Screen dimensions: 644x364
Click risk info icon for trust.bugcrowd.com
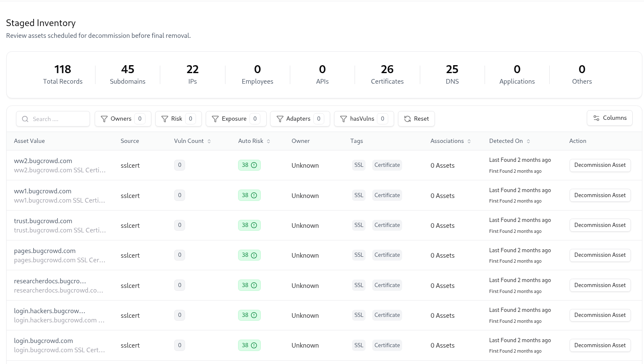coord(254,225)
